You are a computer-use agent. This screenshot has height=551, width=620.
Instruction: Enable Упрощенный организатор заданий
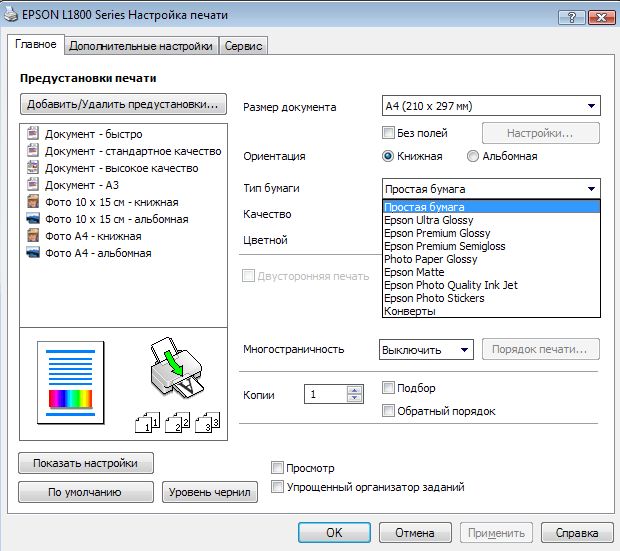[x=277, y=487]
